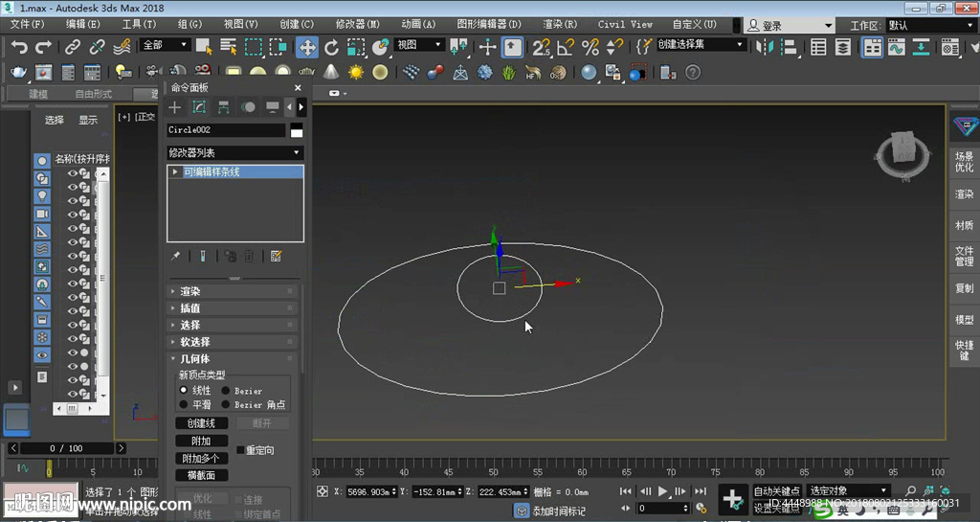
Task: Click the 场景优化 side button
Action: [x=964, y=162]
